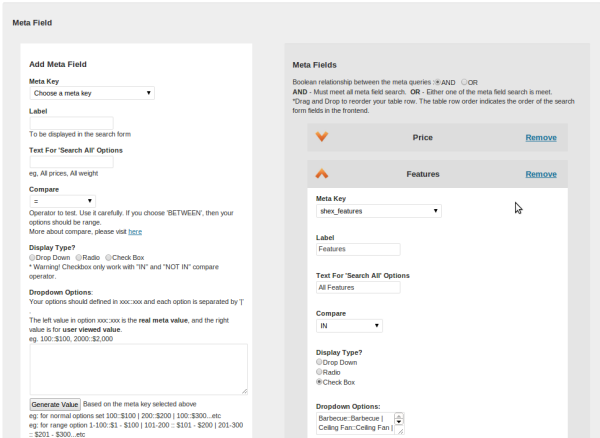Select the AND boolean relationship radio

click(x=438, y=82)
